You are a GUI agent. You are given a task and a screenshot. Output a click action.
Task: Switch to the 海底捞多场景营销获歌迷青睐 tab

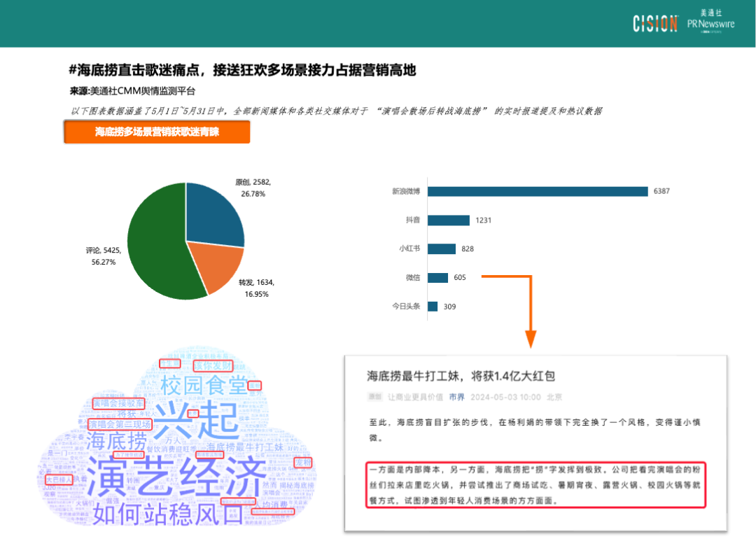point(157,132)
